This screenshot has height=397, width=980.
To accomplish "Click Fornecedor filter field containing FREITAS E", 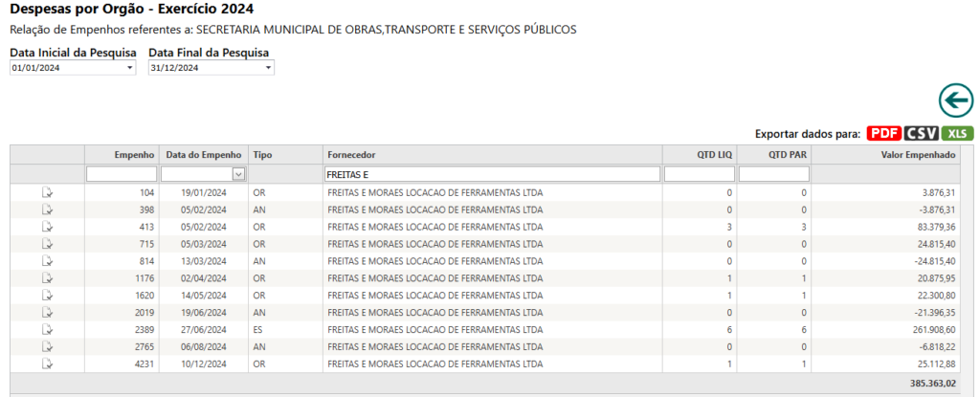I will click(493, 174).
